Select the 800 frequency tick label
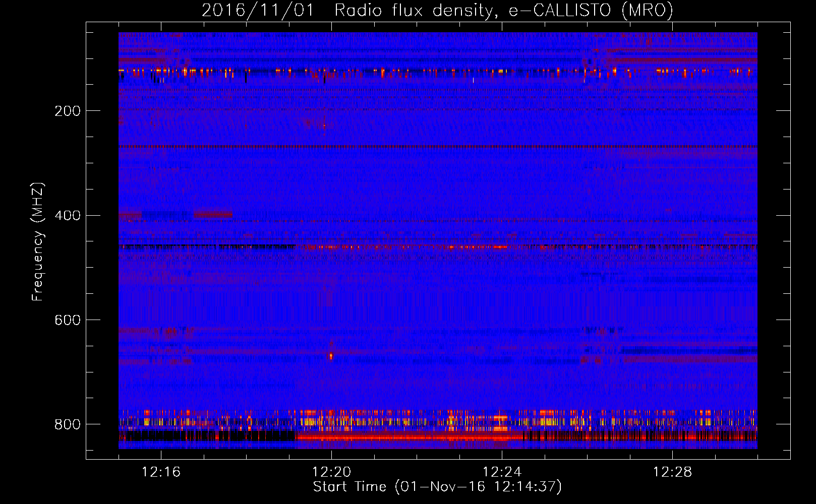The image size is (816, 504). [67, 424]
